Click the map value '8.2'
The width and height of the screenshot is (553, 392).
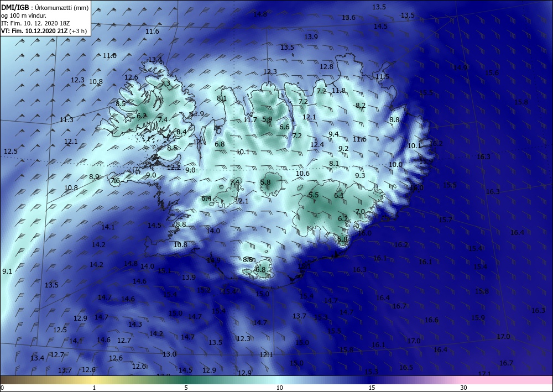pos(361,106)
